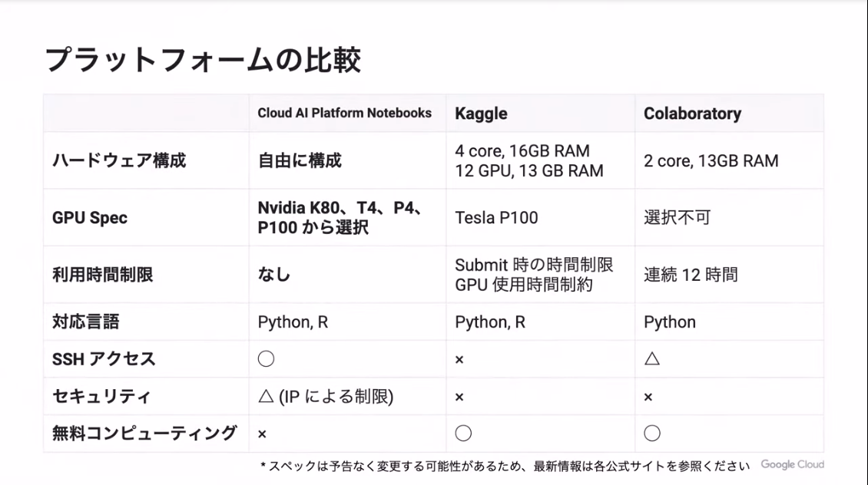Click the circle mark in the SSH アクセス row
The image size is (868, 485).
click(267, 359)
